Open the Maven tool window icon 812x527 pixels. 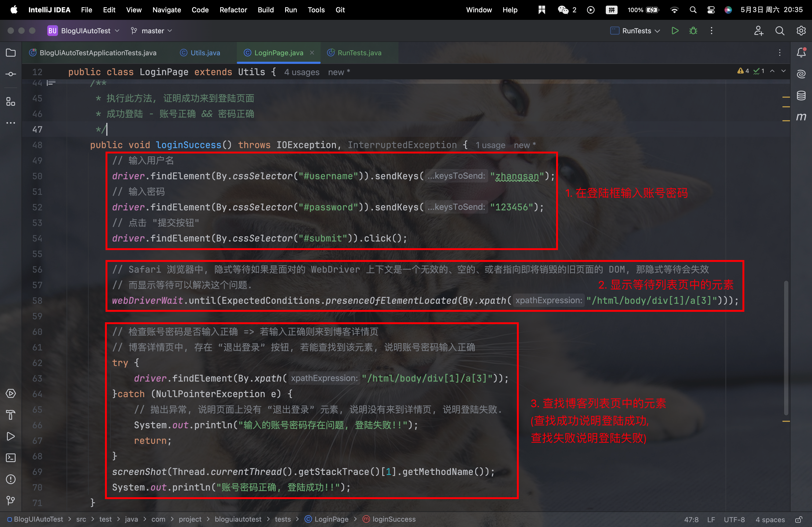[801, 117]
